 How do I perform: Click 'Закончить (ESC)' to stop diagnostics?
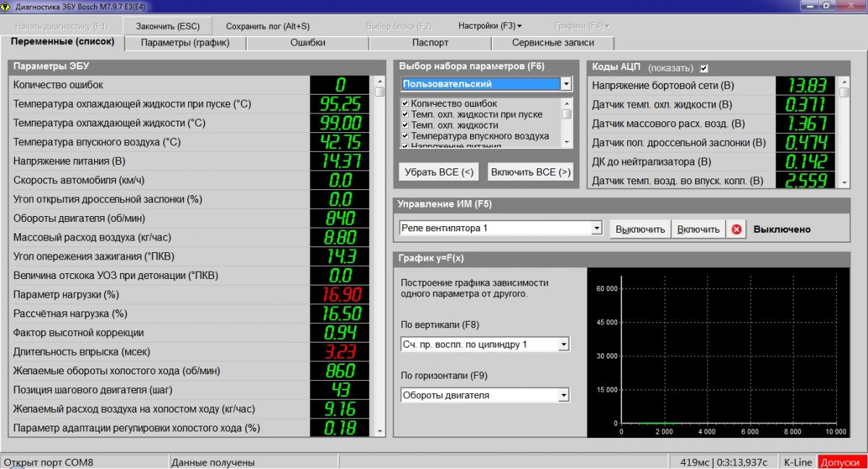pos(168,26)
